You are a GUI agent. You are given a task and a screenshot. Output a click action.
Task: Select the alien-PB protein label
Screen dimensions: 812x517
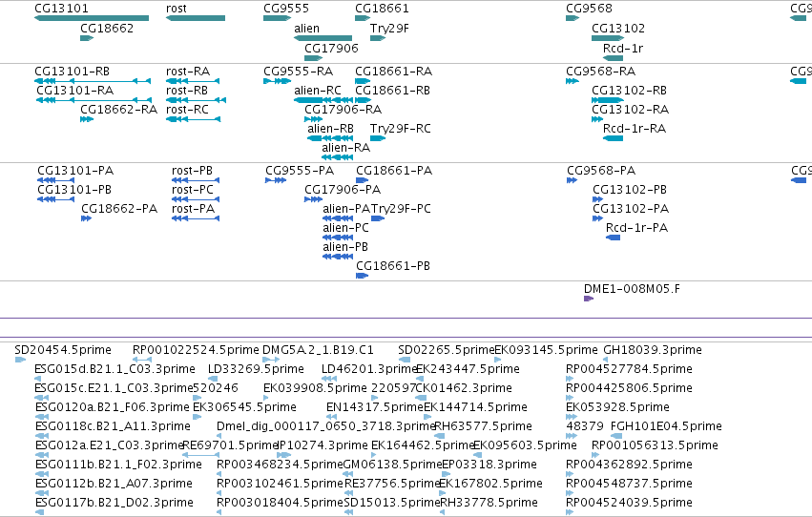(x=344, y=247)
